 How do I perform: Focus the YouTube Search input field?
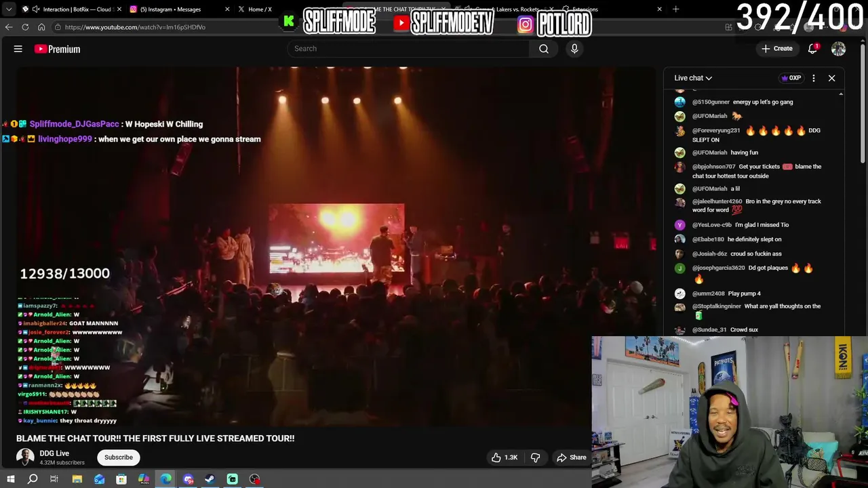(x=408, y=49)
